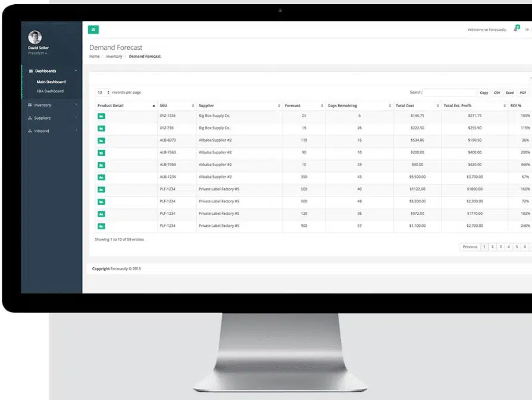Viewport: 532px width, 400px height.
Task: Click the Suppliers sidebar icon
Action: [x=30, y=118]
